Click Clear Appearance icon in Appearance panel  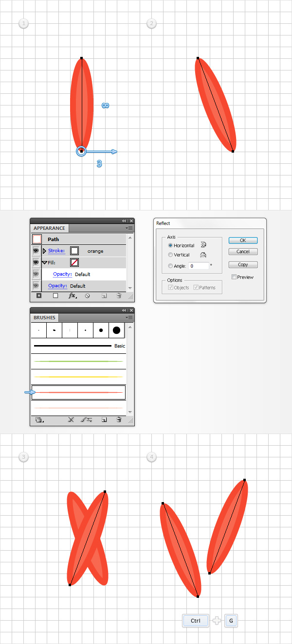[88, 296]
